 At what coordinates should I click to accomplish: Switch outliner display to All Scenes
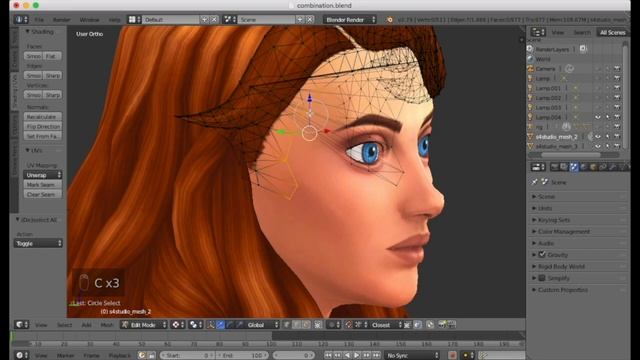click(x=612, y=32)
